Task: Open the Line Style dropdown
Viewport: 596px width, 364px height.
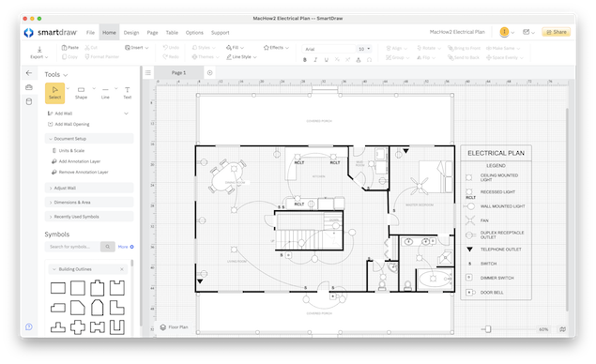Action: (241, 56)
